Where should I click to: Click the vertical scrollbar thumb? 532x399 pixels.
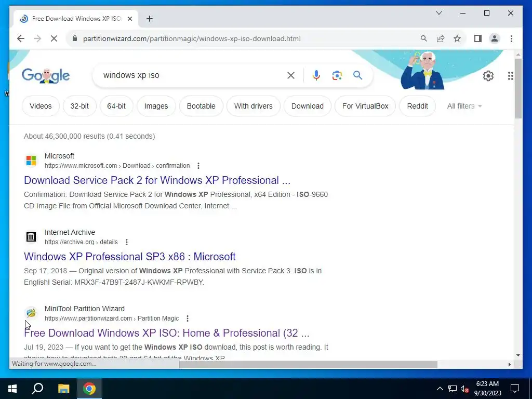(518, 88)
